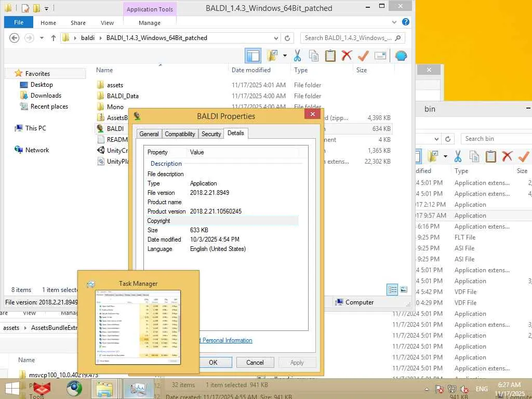The image size is (532, 399).
Task: Open Action Center flag tray icon
Action: coord(439,389)
